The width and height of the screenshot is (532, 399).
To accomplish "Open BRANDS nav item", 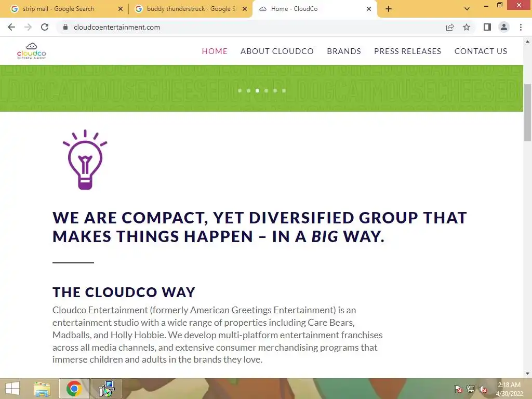I will pos(344,51).
